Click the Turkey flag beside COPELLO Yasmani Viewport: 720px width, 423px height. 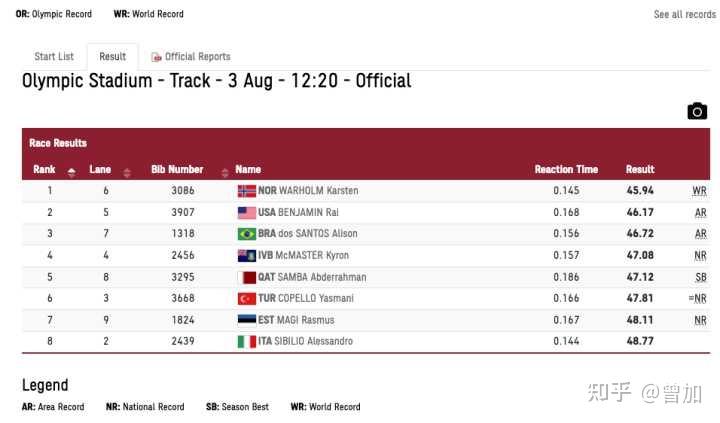click(x=247, y=299)
